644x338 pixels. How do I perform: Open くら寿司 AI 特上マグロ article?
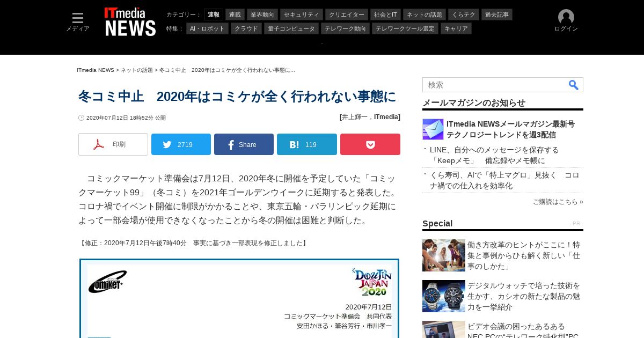click(x=504, y=181)
